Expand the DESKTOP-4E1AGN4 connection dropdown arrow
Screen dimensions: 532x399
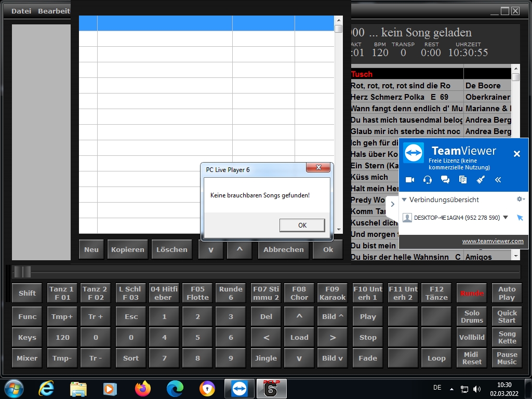click(x=506, y=218)
